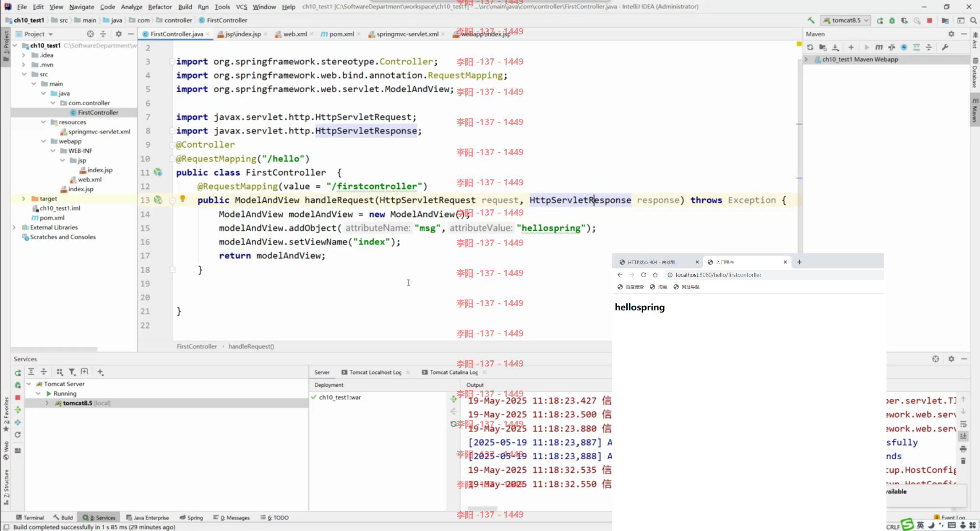Run tomcat8.5 with coverage
Screen dimensions: 980x531
point(904,20)
